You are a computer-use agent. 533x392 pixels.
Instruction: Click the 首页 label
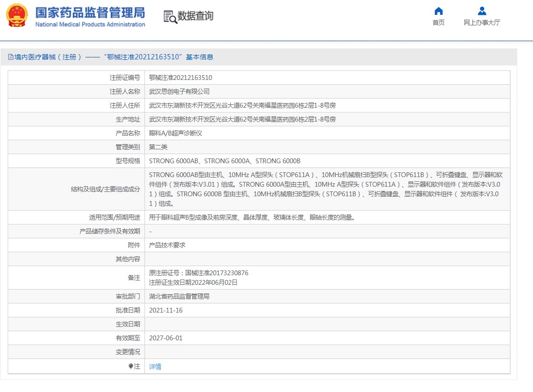tap(438, 22)
